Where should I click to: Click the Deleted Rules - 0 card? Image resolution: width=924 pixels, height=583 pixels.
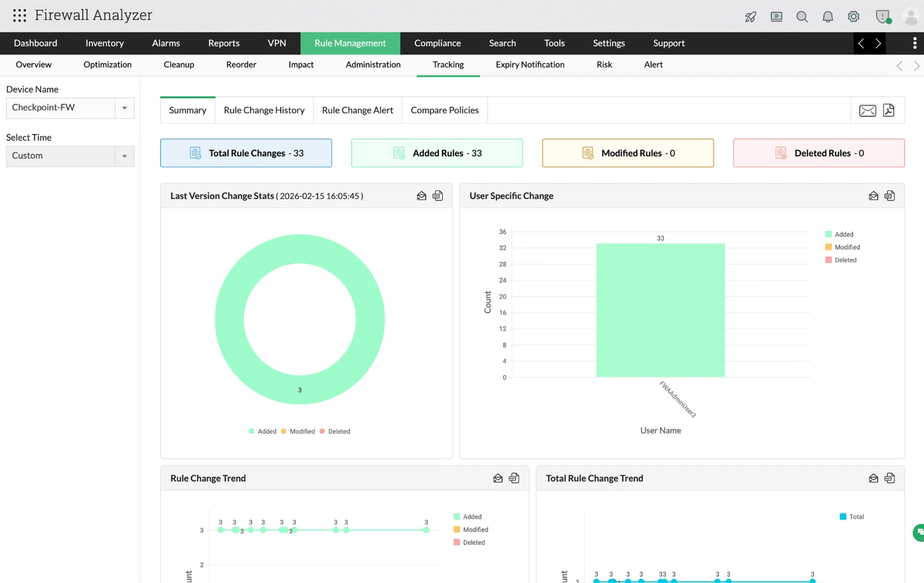coord(819,153)
